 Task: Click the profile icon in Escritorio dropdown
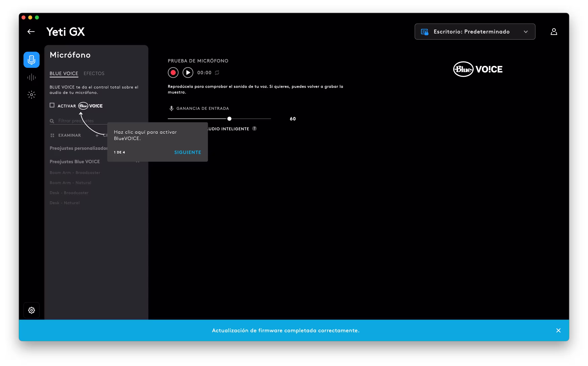425,32
